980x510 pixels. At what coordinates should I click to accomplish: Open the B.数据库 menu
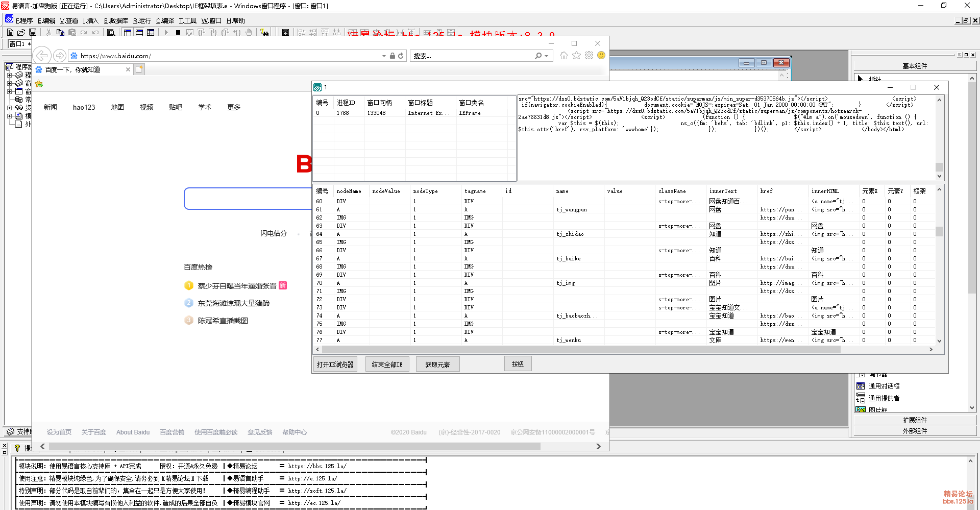(116, 20)
